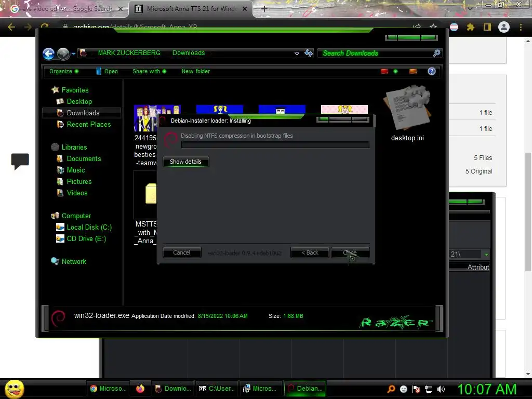This screenshot has height=399, width=532.
Task: Click the browser back arrow
Action: 11,27
